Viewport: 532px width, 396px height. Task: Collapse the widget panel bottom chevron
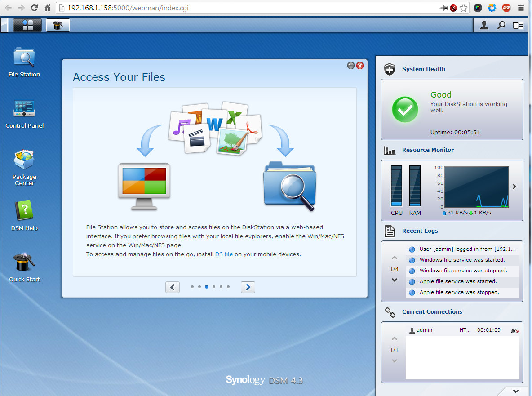click(515, 391)
